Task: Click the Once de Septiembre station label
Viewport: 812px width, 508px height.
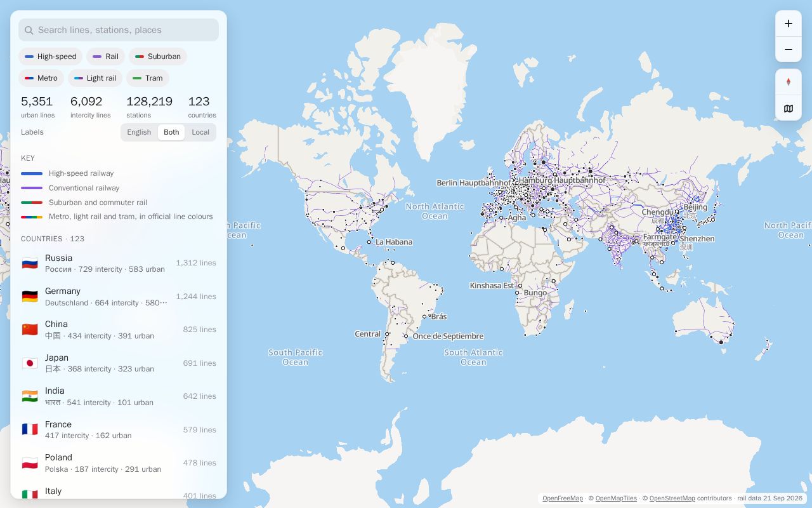Action: tap(448, 336)
